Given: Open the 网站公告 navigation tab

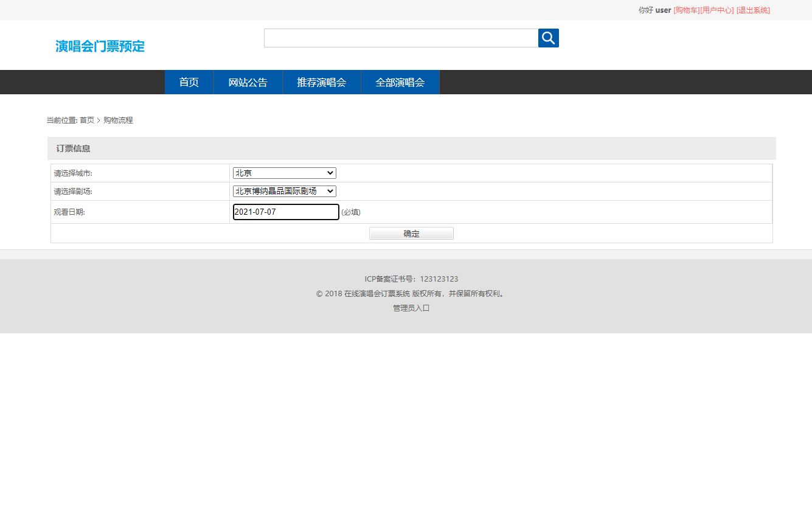Looking at the screenshot, I should coord(248,82).
